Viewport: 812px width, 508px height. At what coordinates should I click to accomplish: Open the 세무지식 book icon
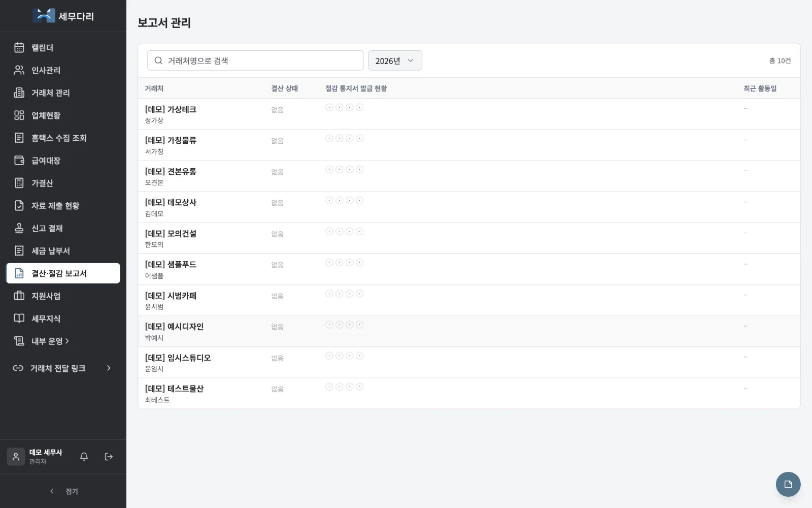tap(19, 319)
